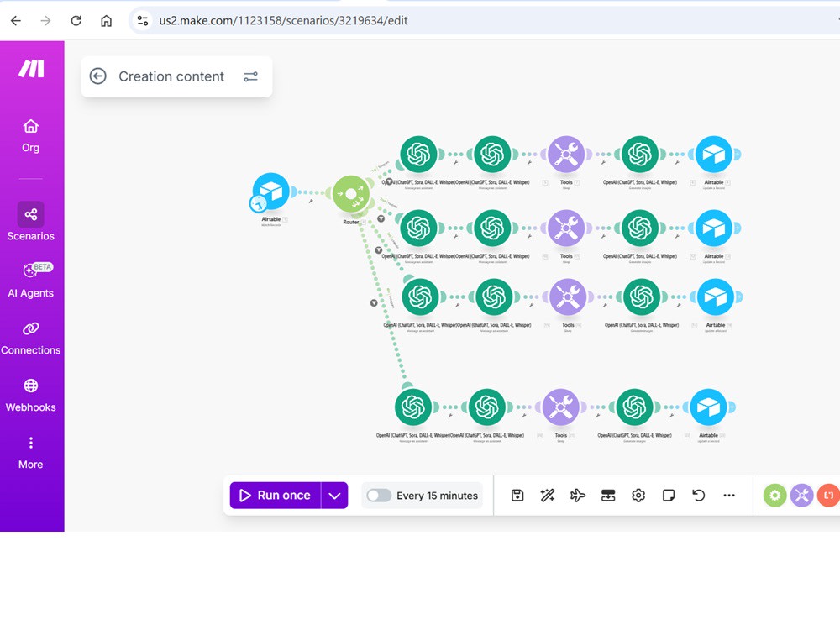Select the Airtable trigger module

coord(271,192)
